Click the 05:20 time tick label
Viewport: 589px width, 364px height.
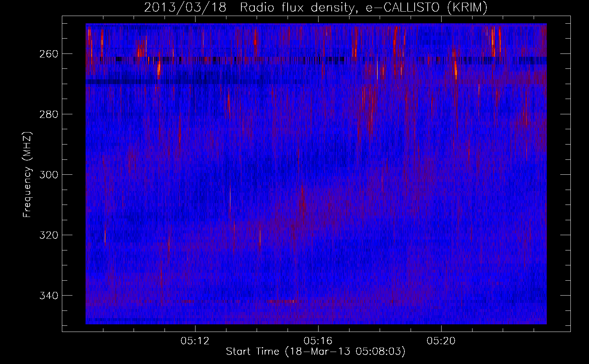pos(441,341)
